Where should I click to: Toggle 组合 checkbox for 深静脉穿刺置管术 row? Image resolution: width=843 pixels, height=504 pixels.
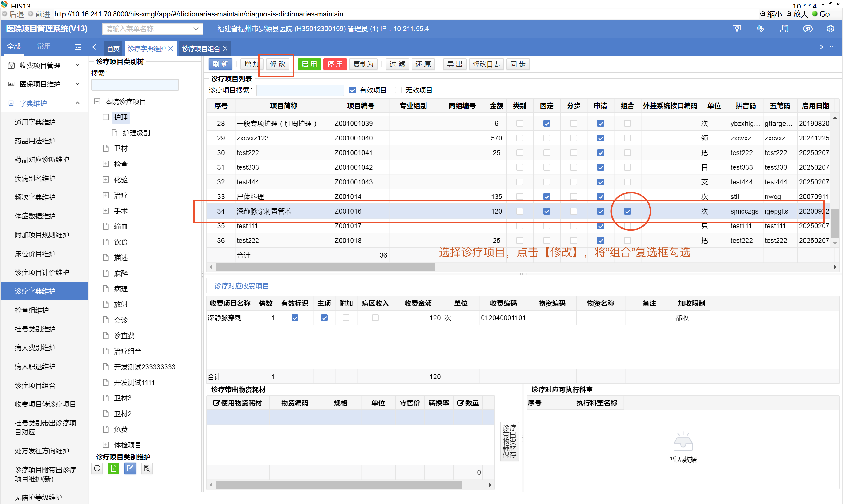[627, 211]
